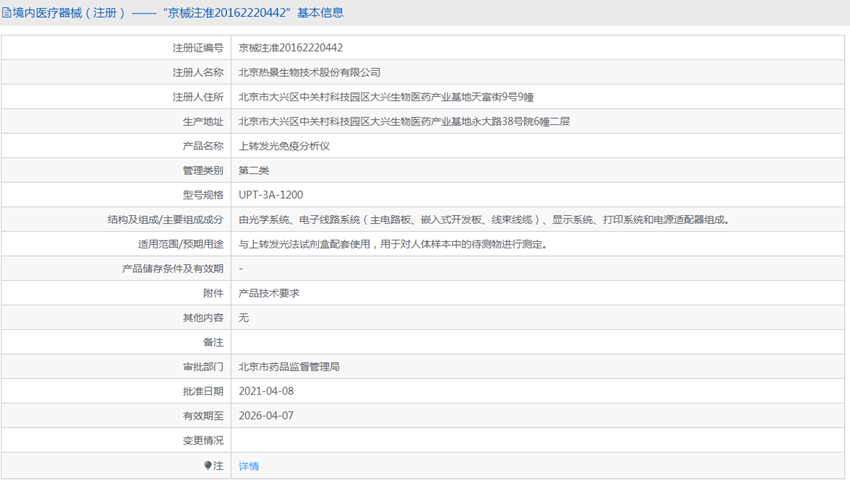The image size is (850, 482).
Task: Click the 适用范围/预期用途 label
Action: click(181, 244)
